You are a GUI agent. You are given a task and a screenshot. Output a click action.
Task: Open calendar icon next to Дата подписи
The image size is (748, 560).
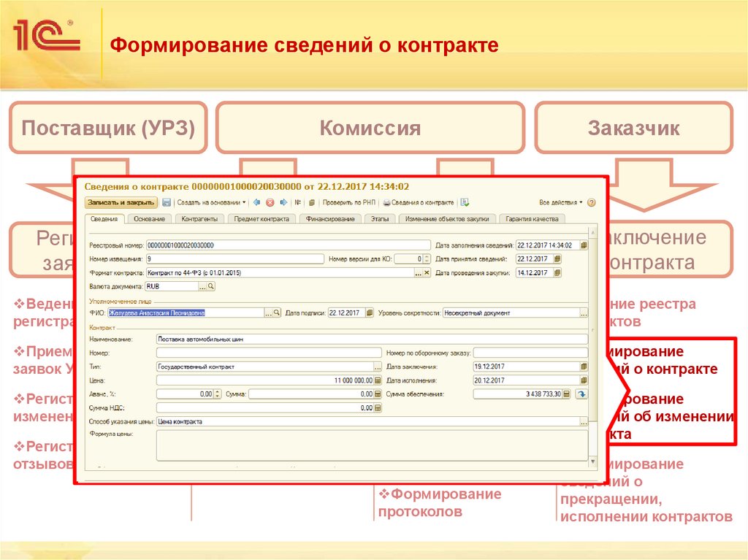click(368, 312)
